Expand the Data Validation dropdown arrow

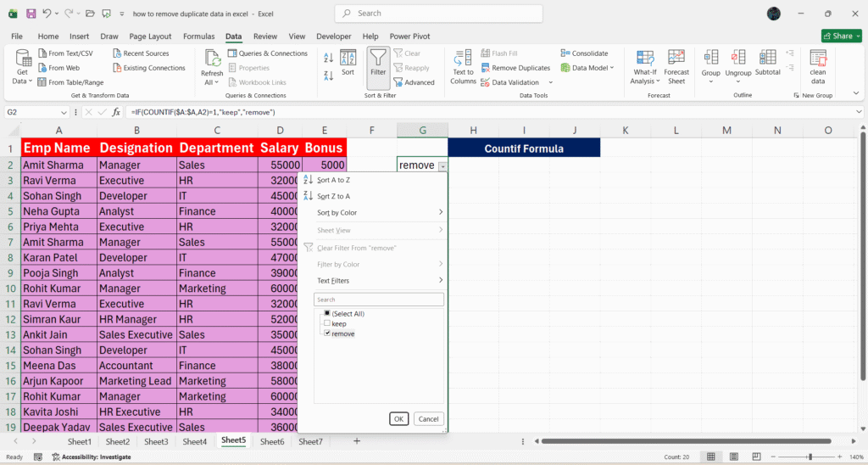pos(550,82)
